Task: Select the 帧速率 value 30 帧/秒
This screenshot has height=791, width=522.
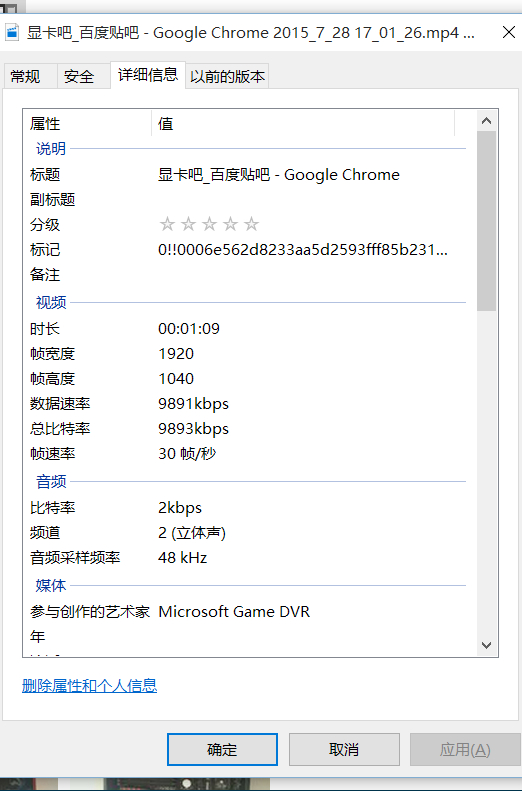Action: click(187, 454)
